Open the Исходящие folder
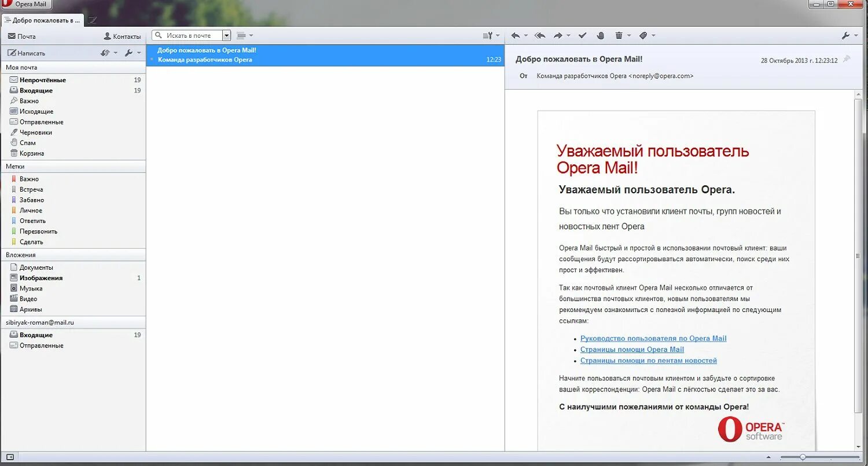Screen dimensions: 868x466 click(x=73, y=111)
